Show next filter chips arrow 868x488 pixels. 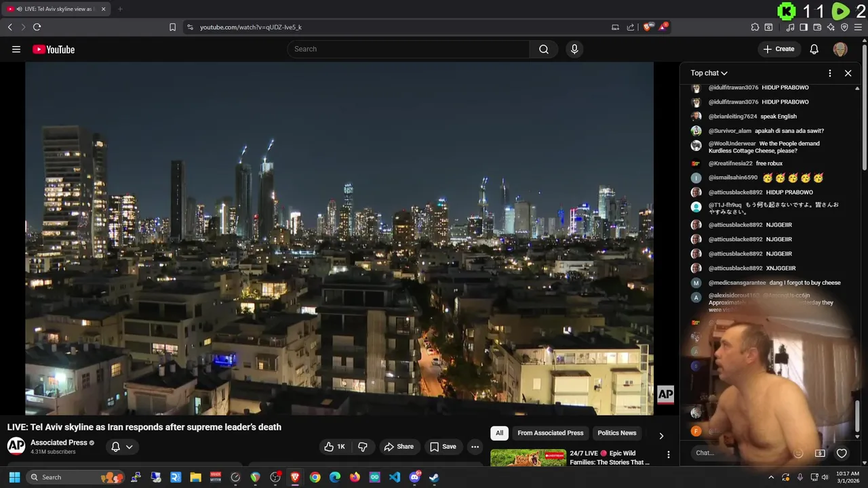tap(661, 436)
